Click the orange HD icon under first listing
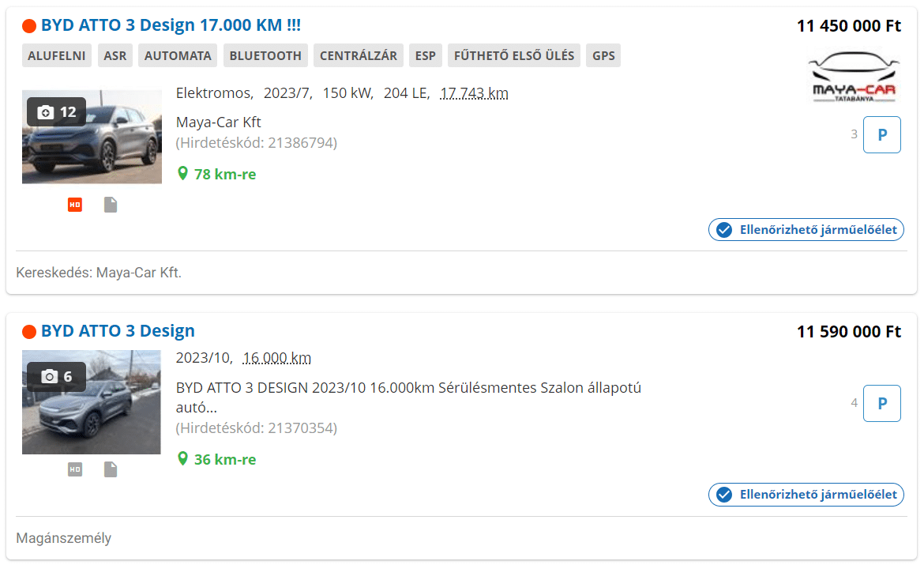Screen dimensions: 924x565 click(75, 205)
